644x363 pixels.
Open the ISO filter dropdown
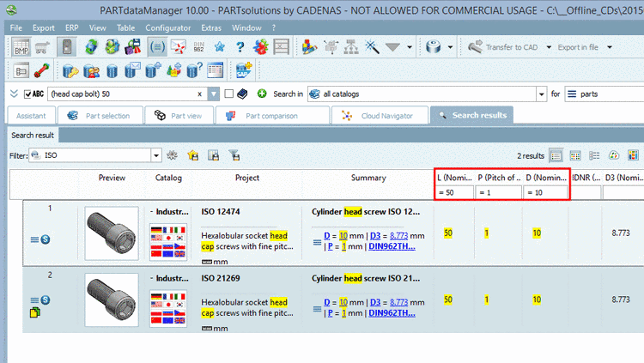156,155
